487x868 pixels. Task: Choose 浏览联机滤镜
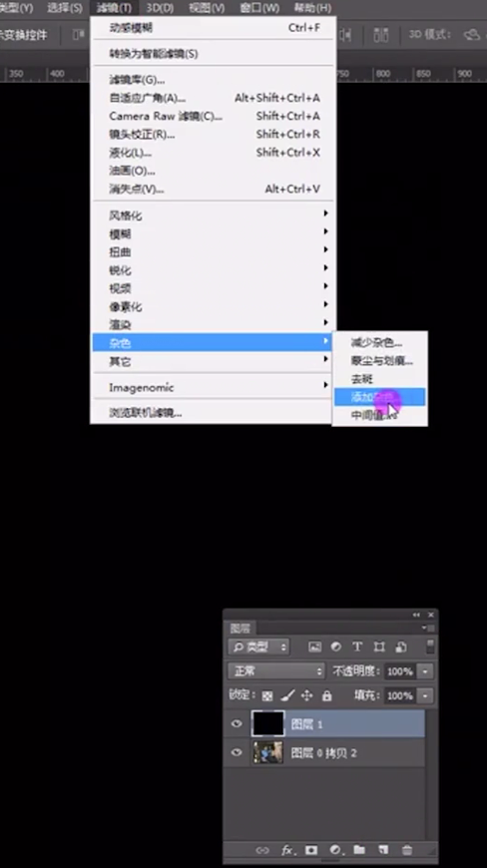tap(214, 412)
